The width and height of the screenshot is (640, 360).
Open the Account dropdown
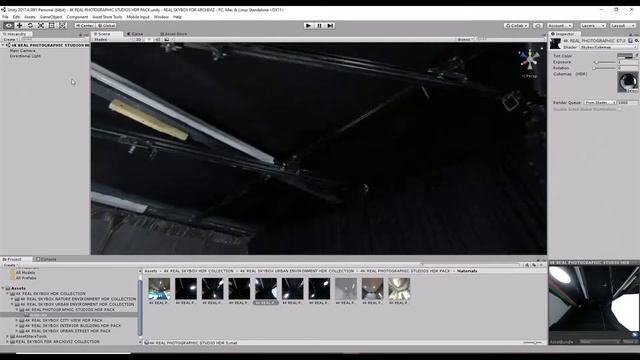pyautogui.click(x=560, y=25)
